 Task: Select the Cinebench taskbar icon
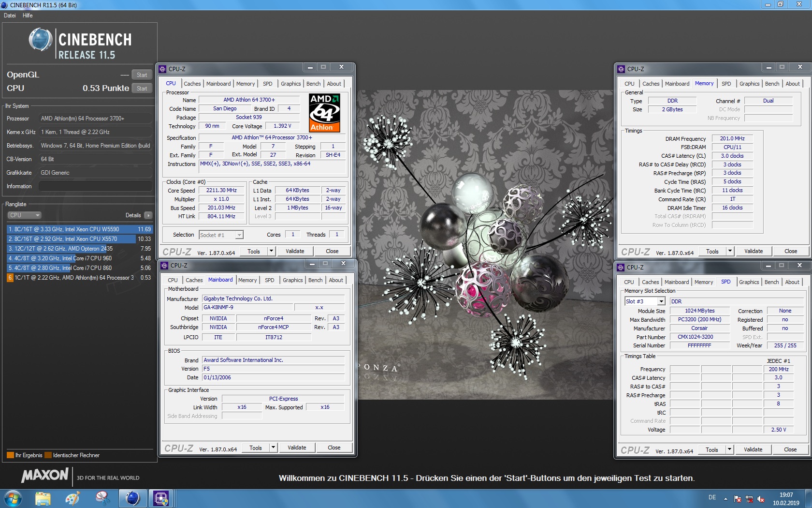(x=132, y=498)
